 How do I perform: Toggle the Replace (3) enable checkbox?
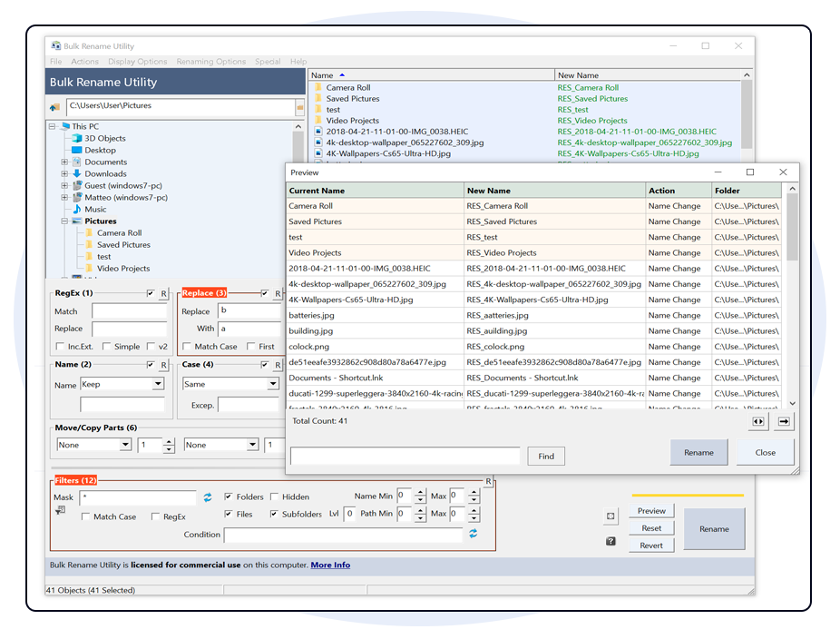click(265, 293)
